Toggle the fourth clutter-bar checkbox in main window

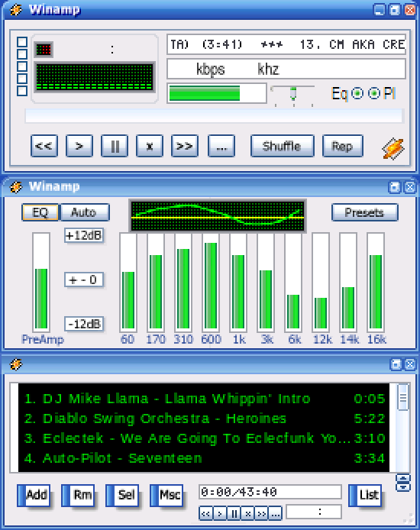tap(22, 79)
